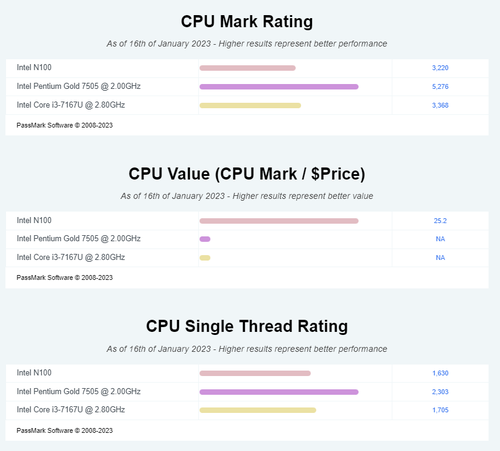Click the CPU Single Thread Rating heading
This screenshot has height=451, width=500.
(247, 326)
